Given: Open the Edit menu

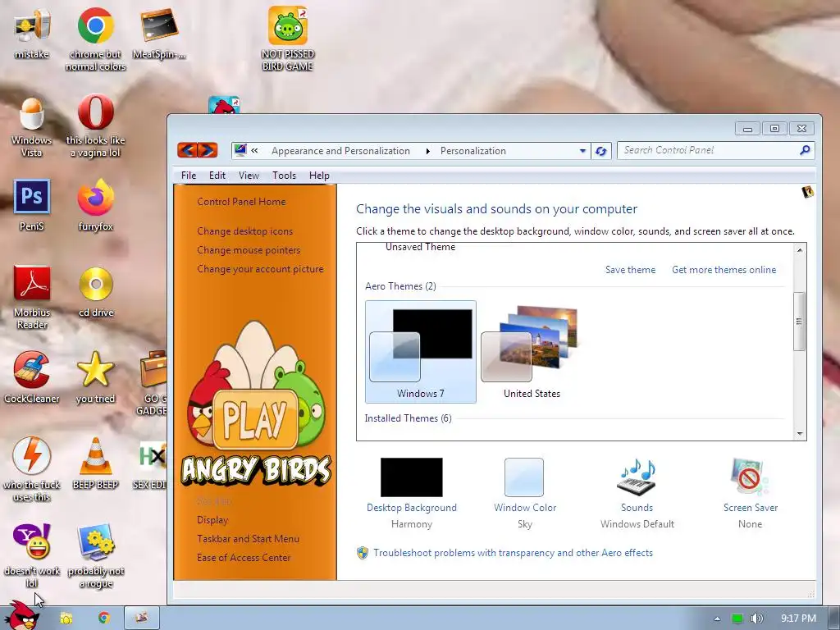Looking at the screenshot, I should click(217, 176).
